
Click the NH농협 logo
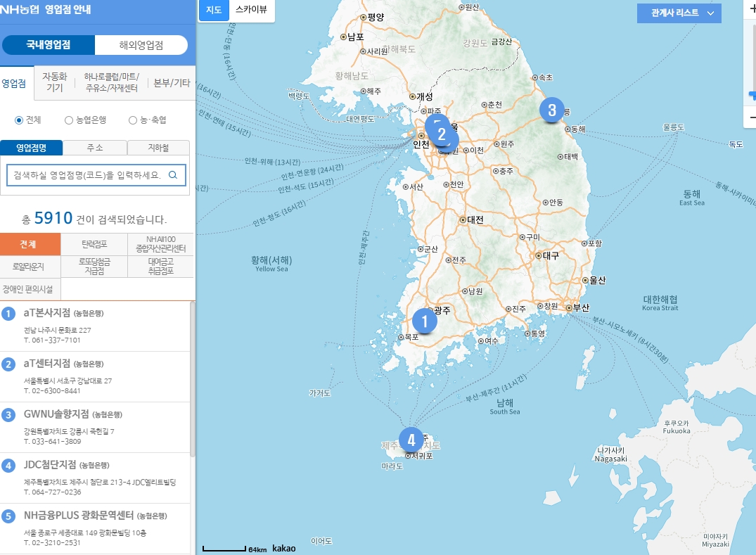click(19, 9)
